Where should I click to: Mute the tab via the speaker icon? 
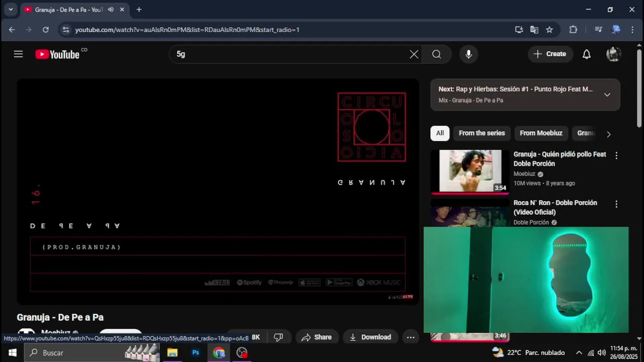pyautogui.click(x=111, y=10)
